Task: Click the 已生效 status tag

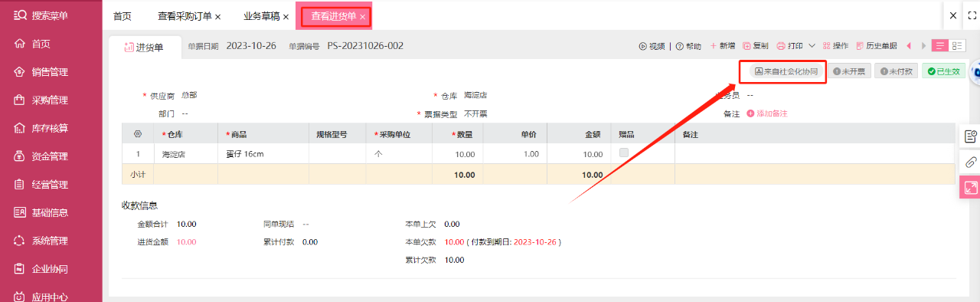Action: pyautogui.click(x=943, y=71)
